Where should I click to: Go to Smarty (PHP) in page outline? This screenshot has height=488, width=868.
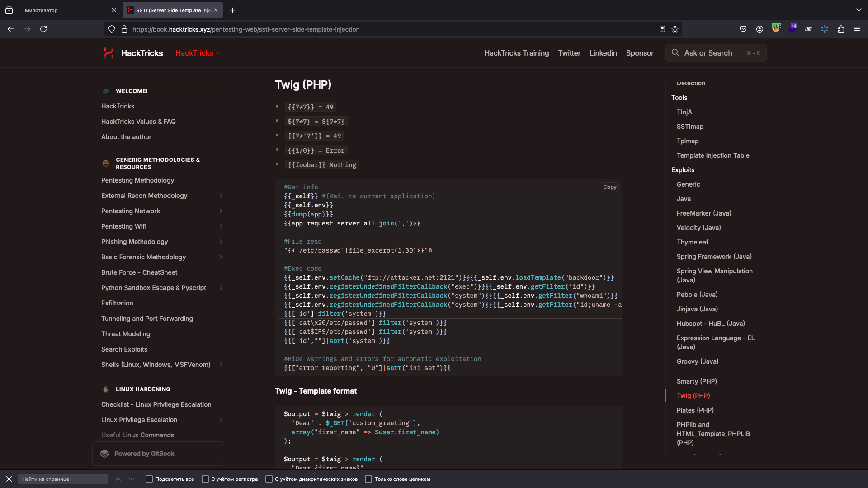point(697,381)
